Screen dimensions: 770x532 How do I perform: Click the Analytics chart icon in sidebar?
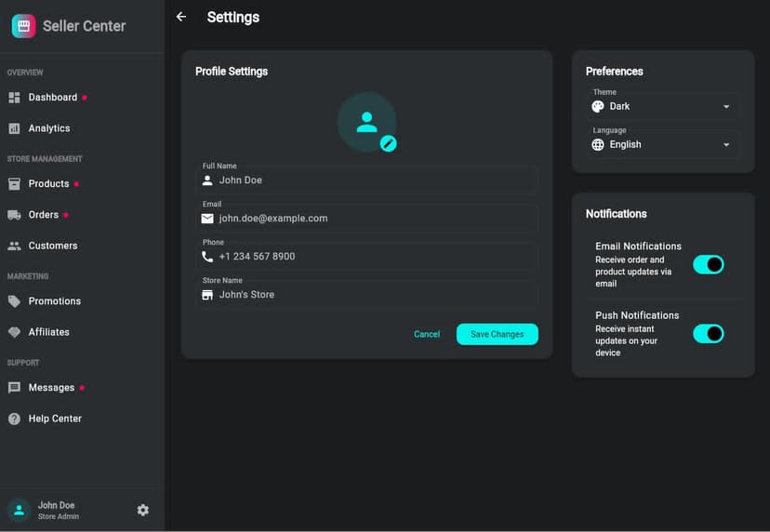click(14, 128)
